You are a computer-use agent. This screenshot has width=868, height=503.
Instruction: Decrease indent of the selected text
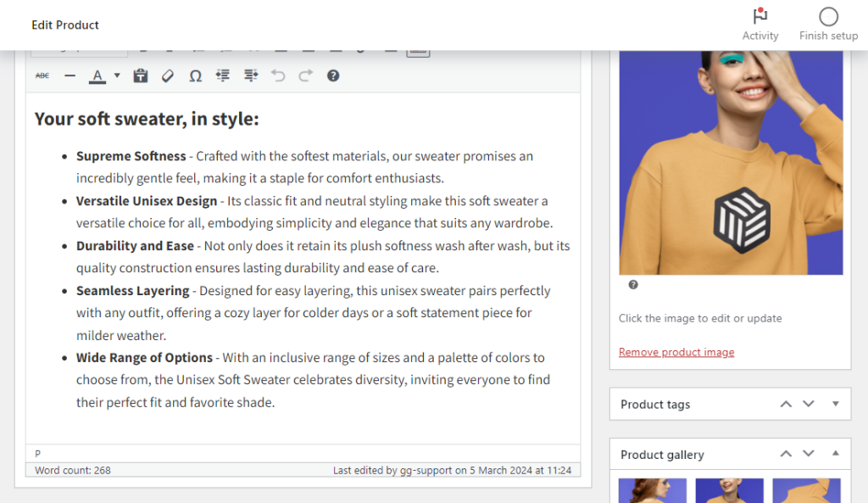coord(222,75)
